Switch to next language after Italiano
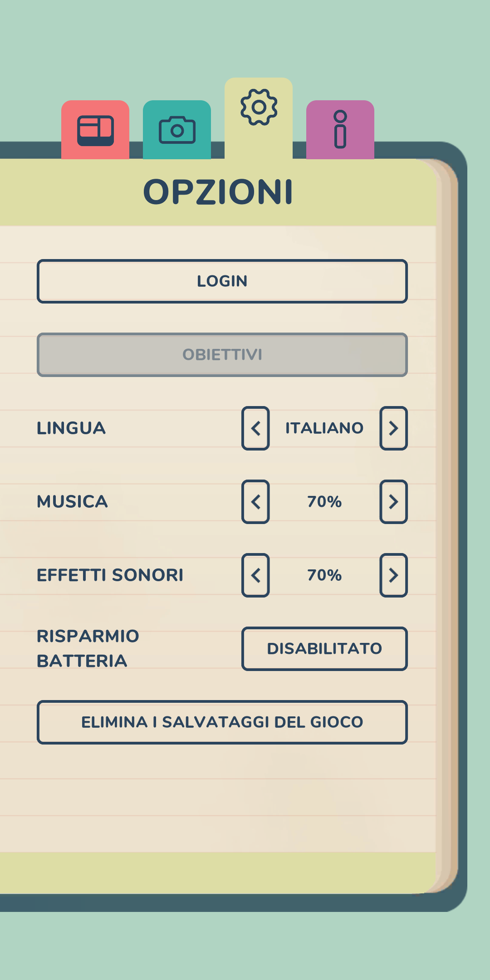Viewport: 490px width, 980px height. pos(393,428)
